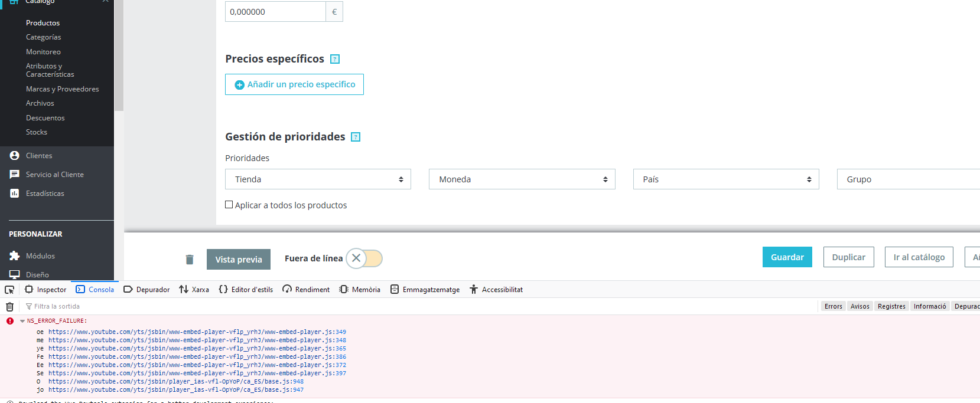Activate the devtools element picker icon
Viewport: 980px width, 403px height.
[9, 290]
